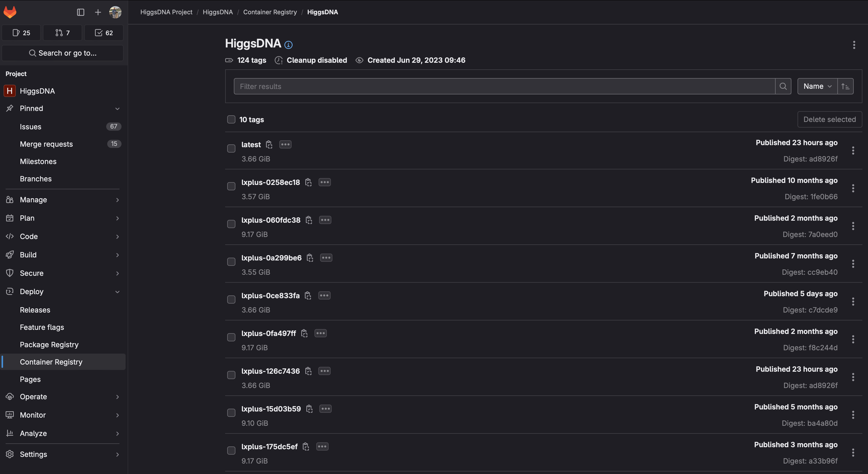Select the lxplus-0a299be6 checkbox
Viewport: 868px width, 474px height.
point(231,261)
